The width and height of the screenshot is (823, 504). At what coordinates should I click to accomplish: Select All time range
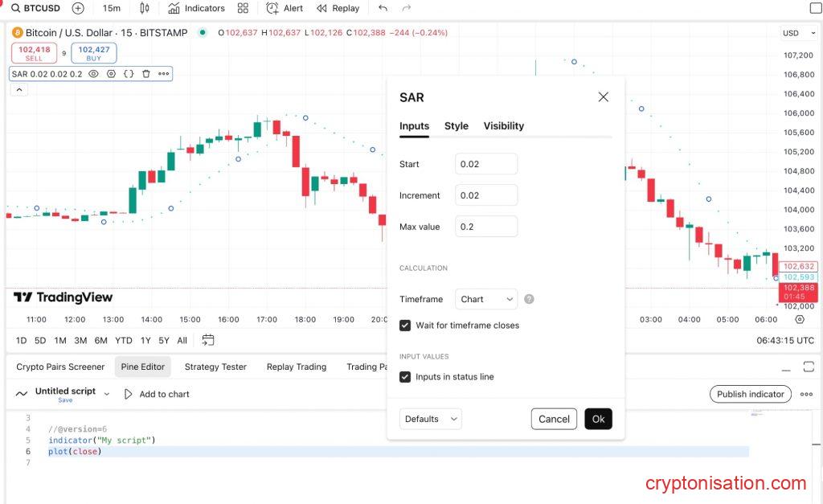182,340
